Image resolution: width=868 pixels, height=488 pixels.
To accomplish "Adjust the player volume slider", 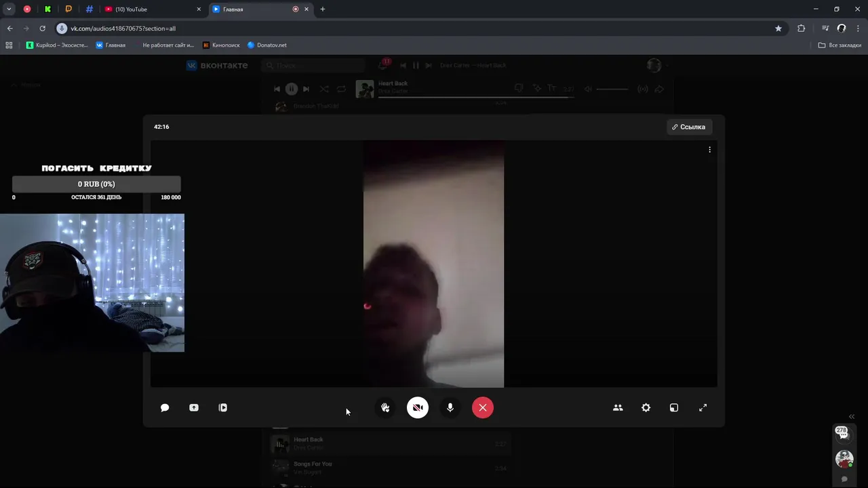I will 612,89.
